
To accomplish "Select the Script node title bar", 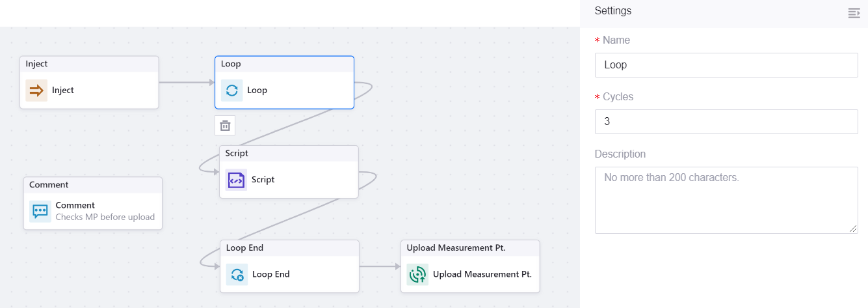I will 289,154.
